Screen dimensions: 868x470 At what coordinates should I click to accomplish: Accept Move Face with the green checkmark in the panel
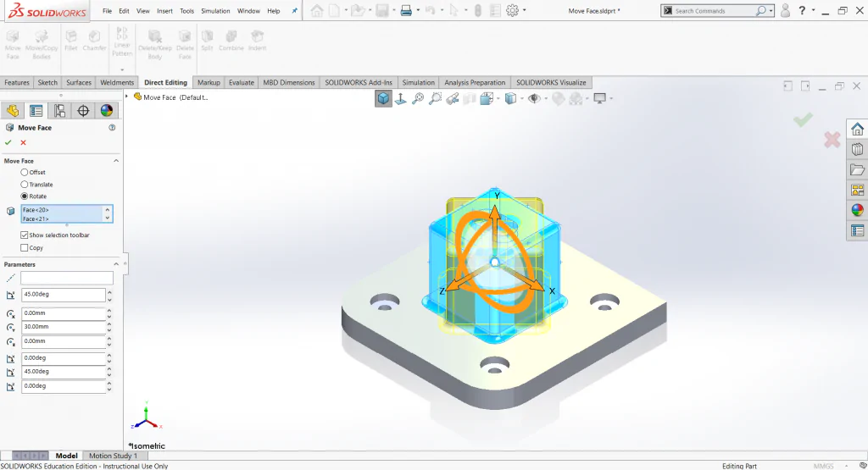tap(8, 142)
